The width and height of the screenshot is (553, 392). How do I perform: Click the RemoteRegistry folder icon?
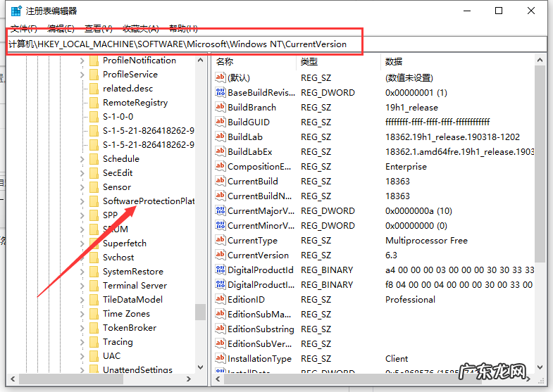(94, 103)
